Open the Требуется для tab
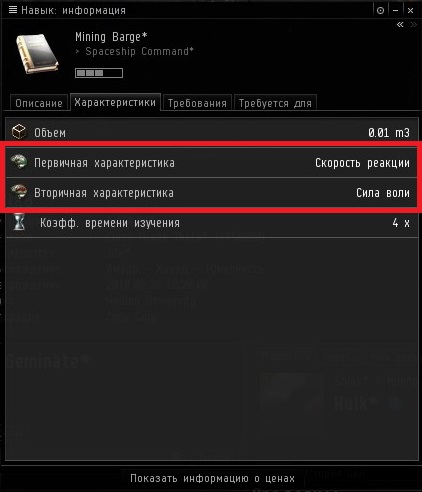 (275, 103)
